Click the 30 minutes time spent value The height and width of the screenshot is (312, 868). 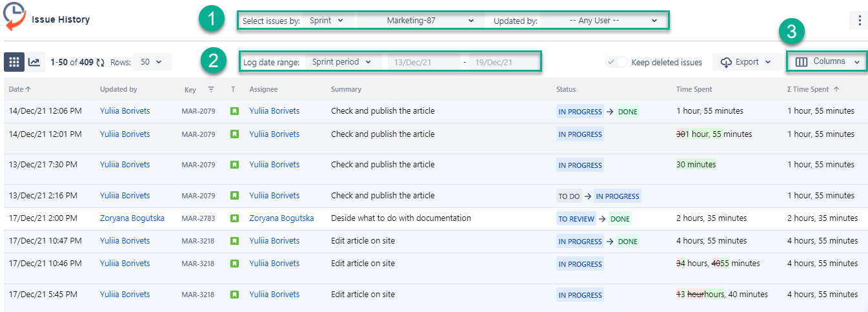[696, 165]
